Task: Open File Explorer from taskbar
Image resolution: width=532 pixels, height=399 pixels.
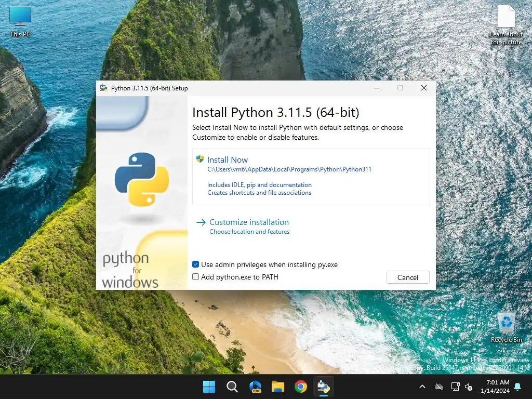Action: coord(278,387)
